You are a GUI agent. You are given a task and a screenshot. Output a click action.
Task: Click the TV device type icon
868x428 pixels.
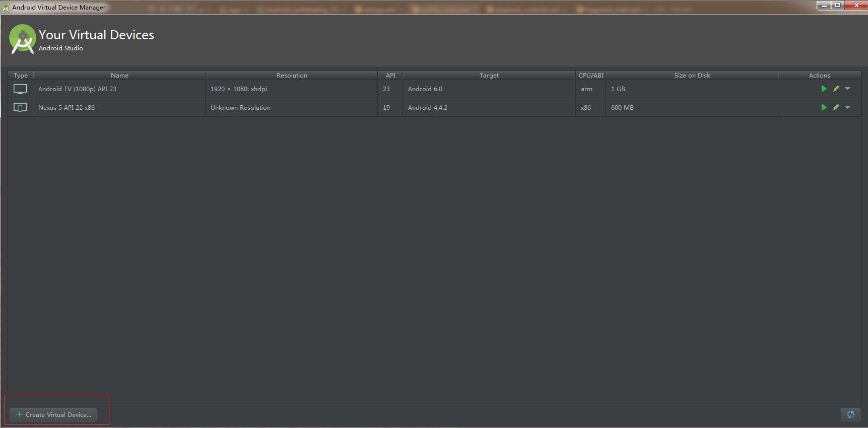20,89
